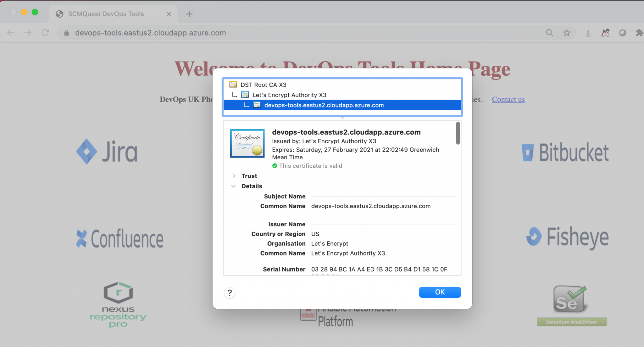Click the padlock icon in the address bar
644x347 pixels.
66,33
